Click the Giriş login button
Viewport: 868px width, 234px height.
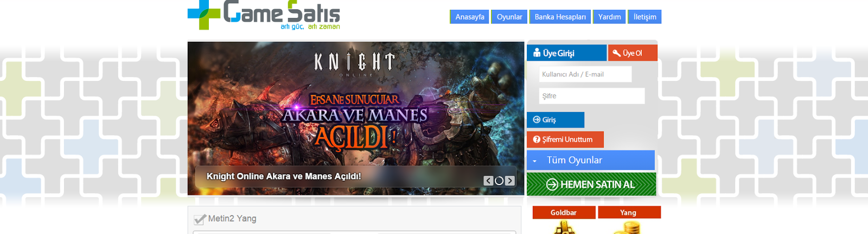pyautogui.click(x=556, y=120)
